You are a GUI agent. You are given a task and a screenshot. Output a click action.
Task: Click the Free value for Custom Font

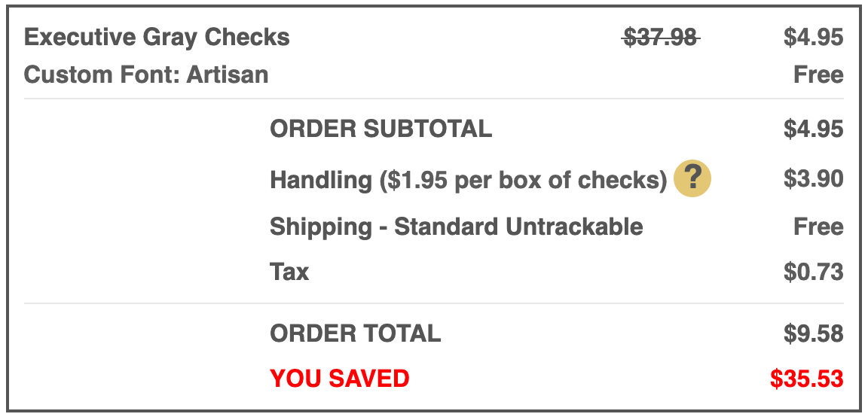[819, 75]
